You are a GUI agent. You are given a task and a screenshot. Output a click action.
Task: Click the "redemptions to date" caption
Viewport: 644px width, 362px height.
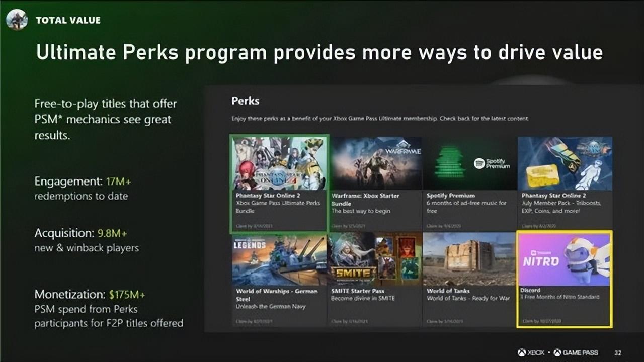point(81,196)
